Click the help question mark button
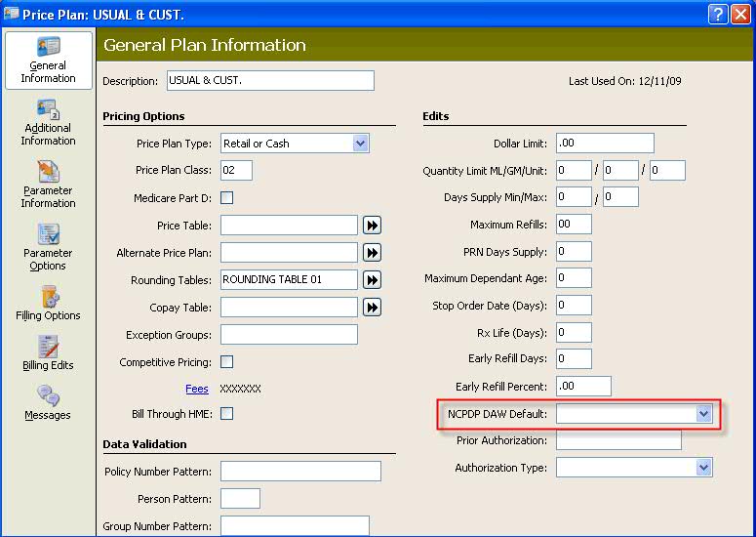Viewport: 756px width, 537px height. pos(717,15)
